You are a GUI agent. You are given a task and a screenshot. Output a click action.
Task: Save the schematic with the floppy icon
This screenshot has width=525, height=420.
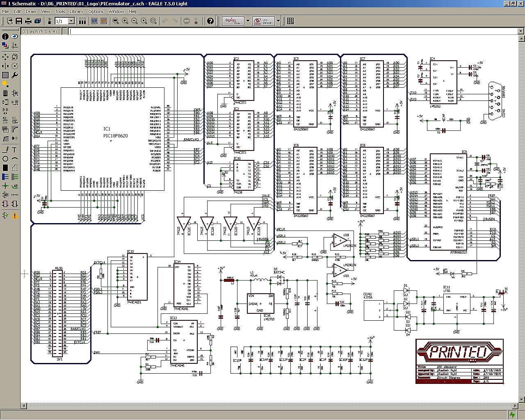pos(19,21)
